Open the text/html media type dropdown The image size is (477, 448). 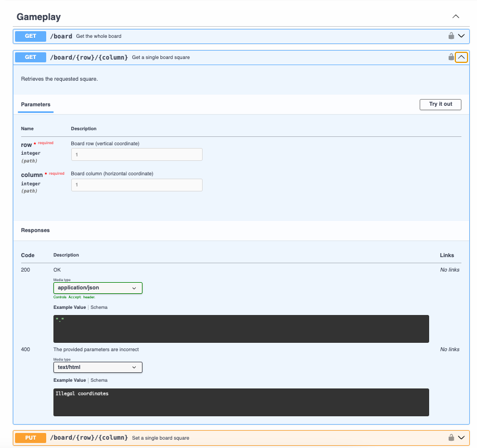click(x=98, y=367)
